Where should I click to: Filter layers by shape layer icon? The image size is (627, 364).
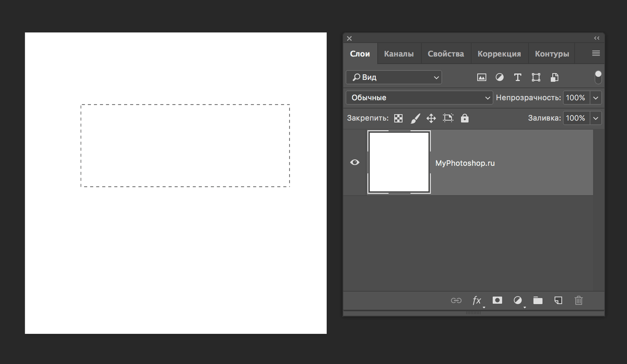click(x=536, y=77)
